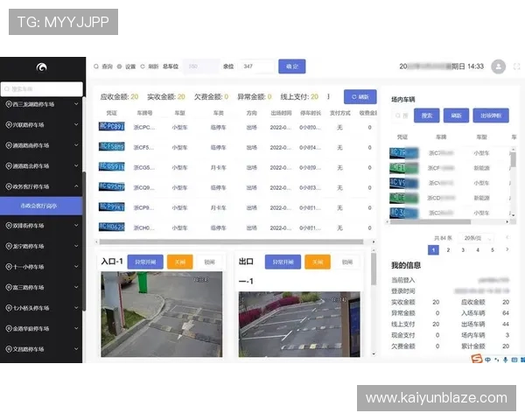Click the microphone icon in IME bar

pos(505,360)
